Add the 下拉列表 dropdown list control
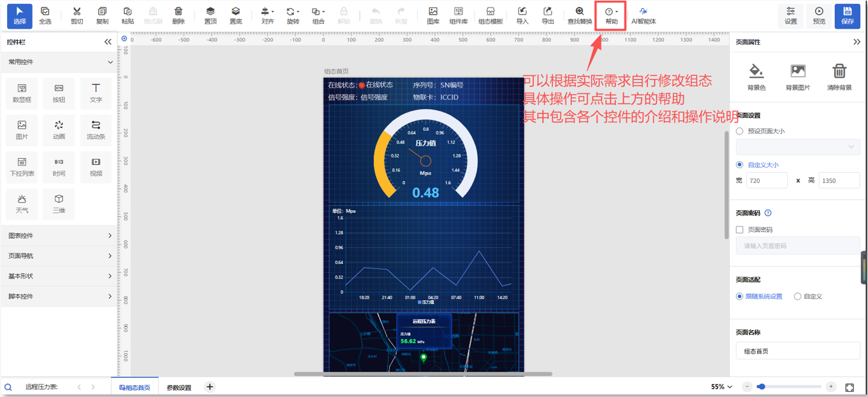This screenshot has width=868, height=397. (22, 167)
